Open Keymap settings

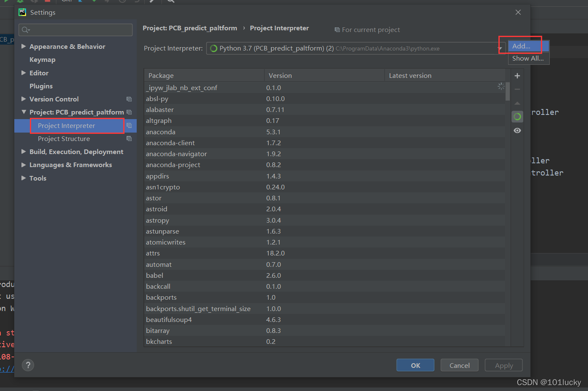click(x=42, y=60)
